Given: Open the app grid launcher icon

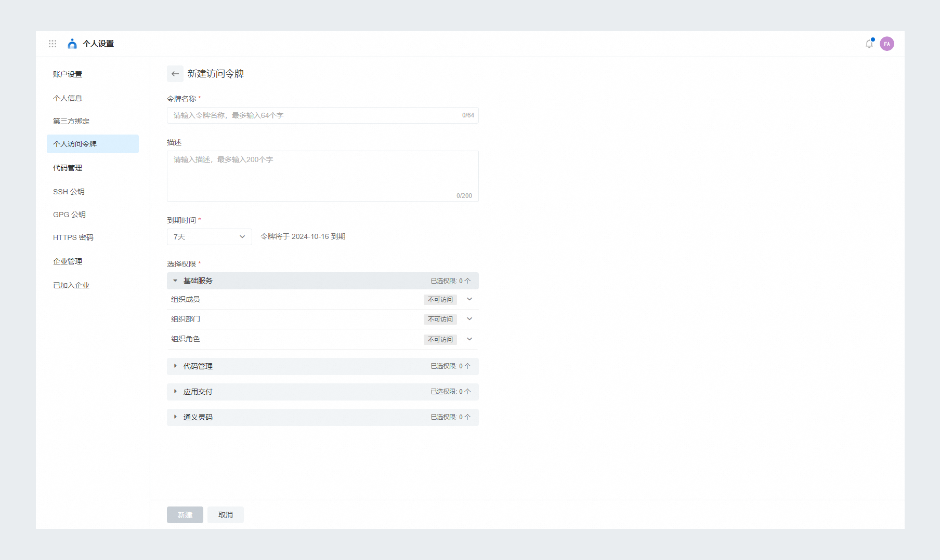Looking at the screenshot, I should (x=53, y=44).
